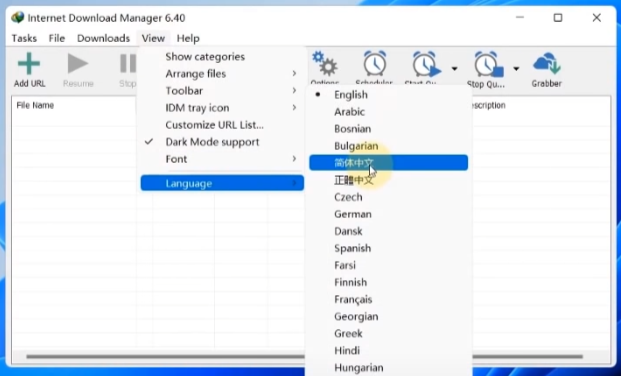Open the Help menu
Image resolution: width=621 pixels, height=376 pixels.
(x=188, y=38)
